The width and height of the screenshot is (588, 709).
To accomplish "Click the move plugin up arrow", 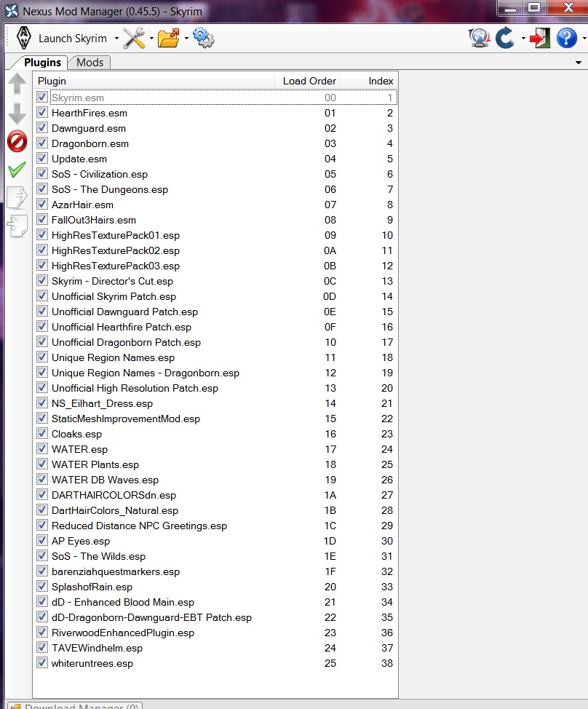I will (x=17, y=85).
